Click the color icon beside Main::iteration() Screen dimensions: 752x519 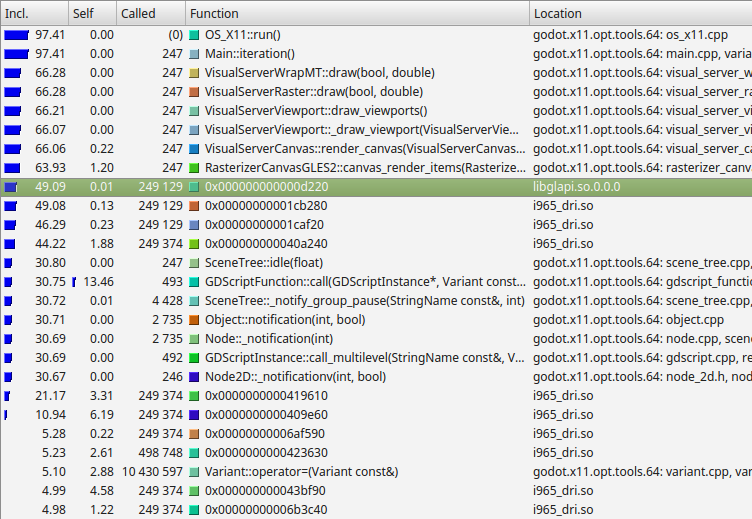(x=194, y=54)
